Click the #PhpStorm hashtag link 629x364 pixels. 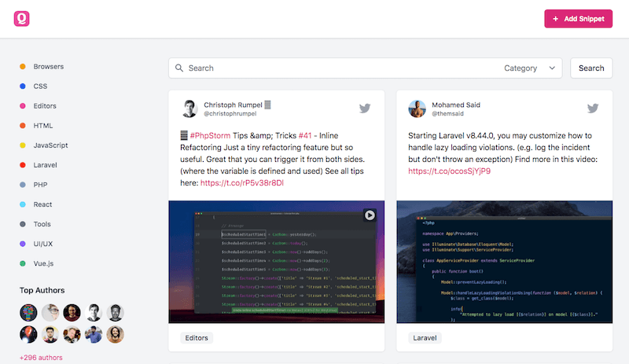(x=210, y=136)
